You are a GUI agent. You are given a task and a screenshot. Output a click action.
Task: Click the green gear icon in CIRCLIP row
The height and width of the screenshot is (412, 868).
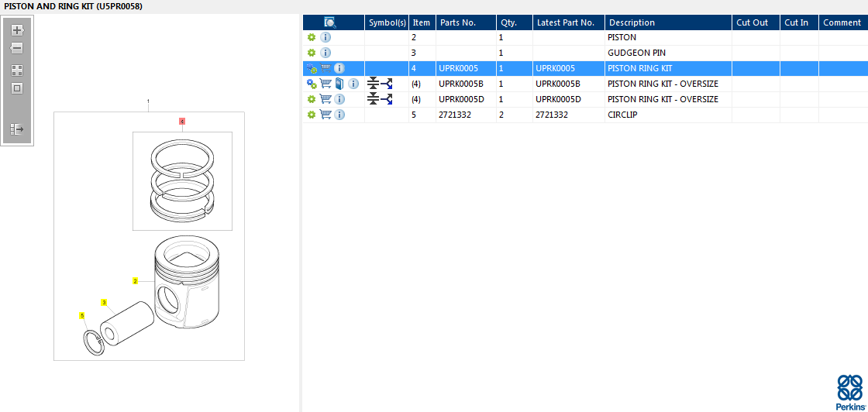312,115
